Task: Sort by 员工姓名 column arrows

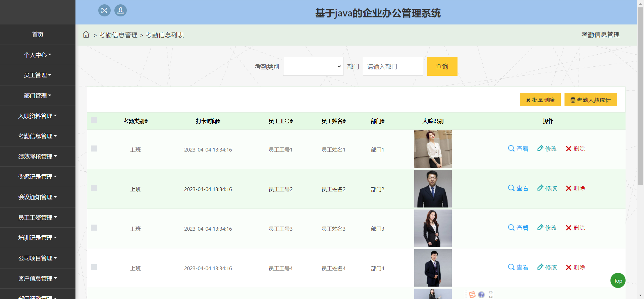Action: point(344,121)
